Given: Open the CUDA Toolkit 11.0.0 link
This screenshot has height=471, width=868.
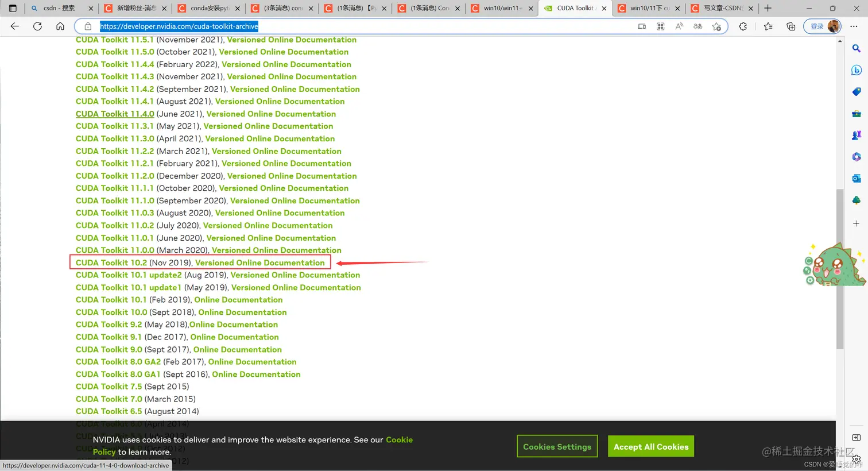Looking at the screenshot, I should click(115, 250).
